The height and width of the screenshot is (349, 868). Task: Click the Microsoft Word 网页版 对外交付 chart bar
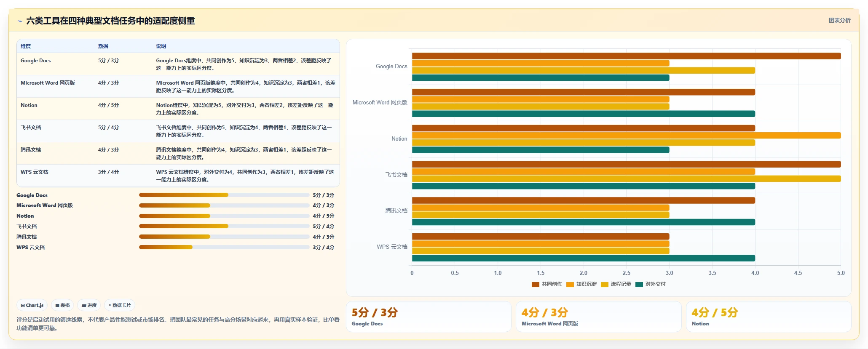coord(584,114)
